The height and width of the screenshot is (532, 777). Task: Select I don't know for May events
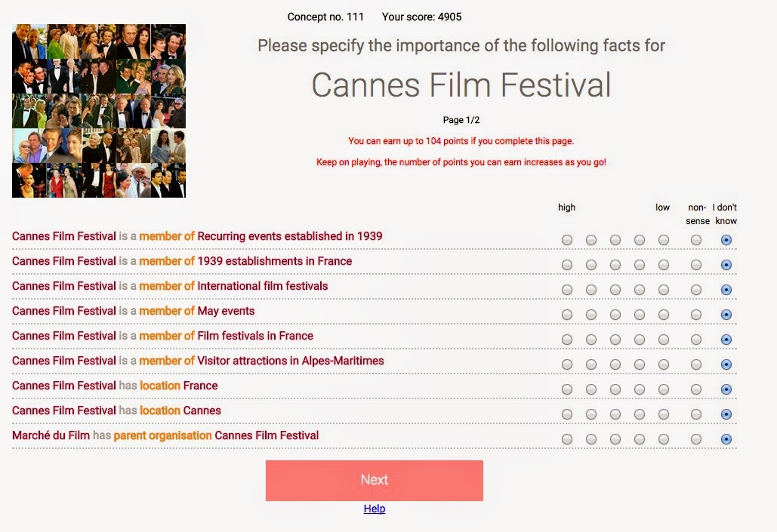point(726,315)
